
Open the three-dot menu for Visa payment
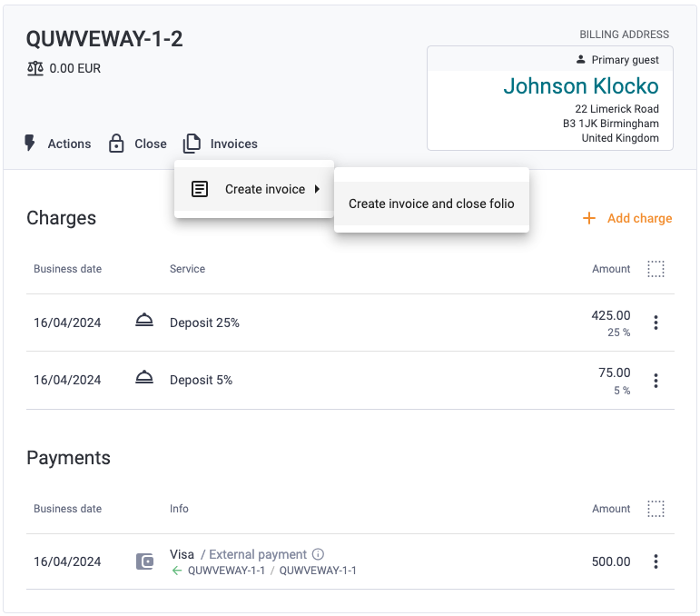click(656, 561)
